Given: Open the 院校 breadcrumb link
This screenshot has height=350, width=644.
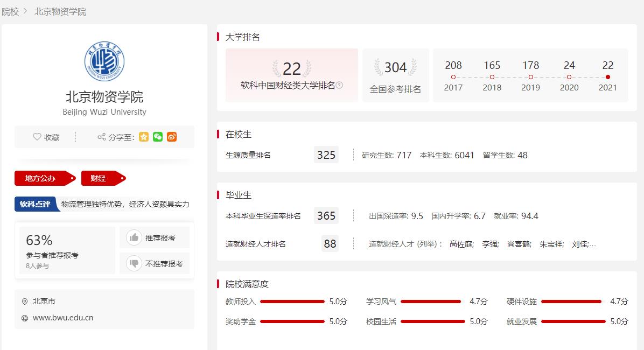Looking at the screenshot, I should (10, 11).
